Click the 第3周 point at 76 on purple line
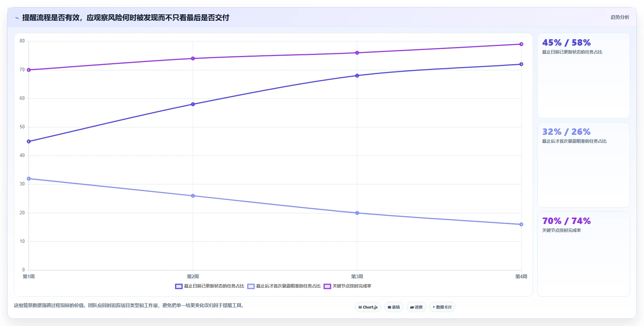 357,53
